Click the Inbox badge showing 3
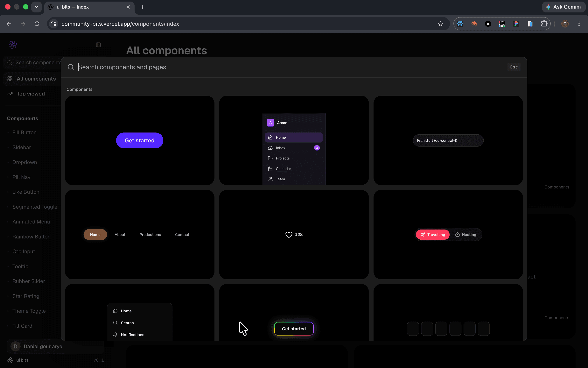 (317, 148)
